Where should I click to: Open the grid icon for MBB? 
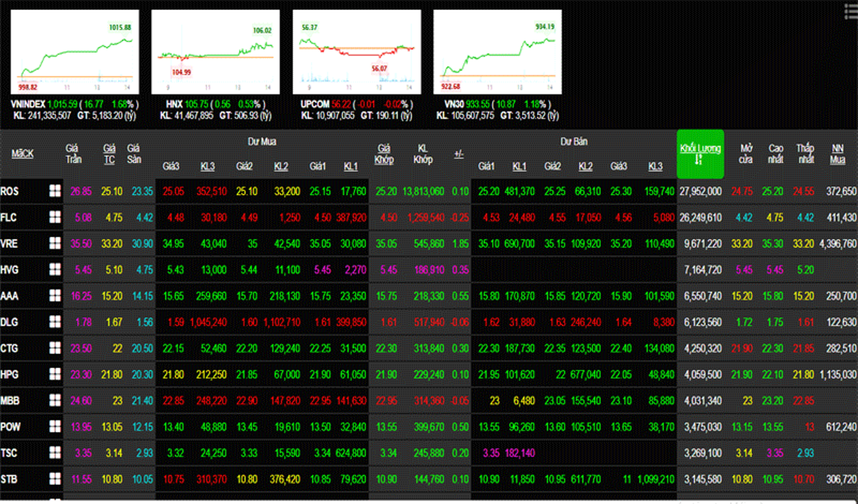(x=55, y=400)
